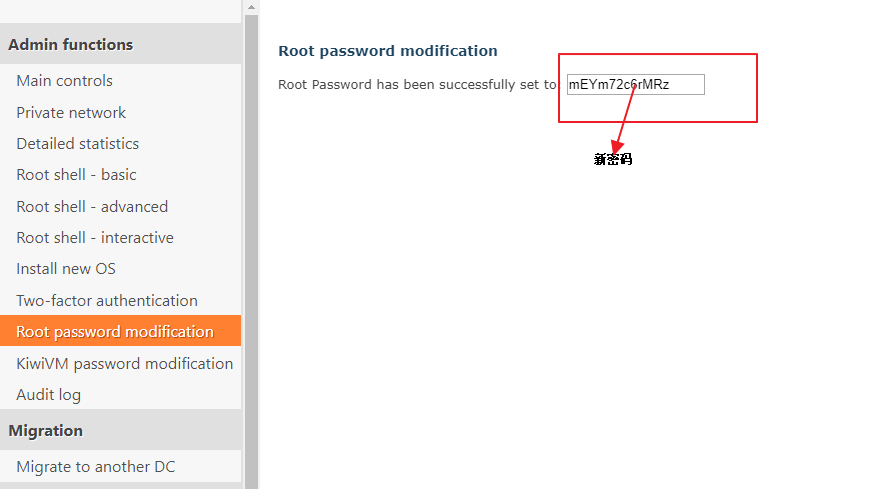This screenshot has width=875, height=489.
Task: Select Migrate to another DC
Action: [96, 467]
